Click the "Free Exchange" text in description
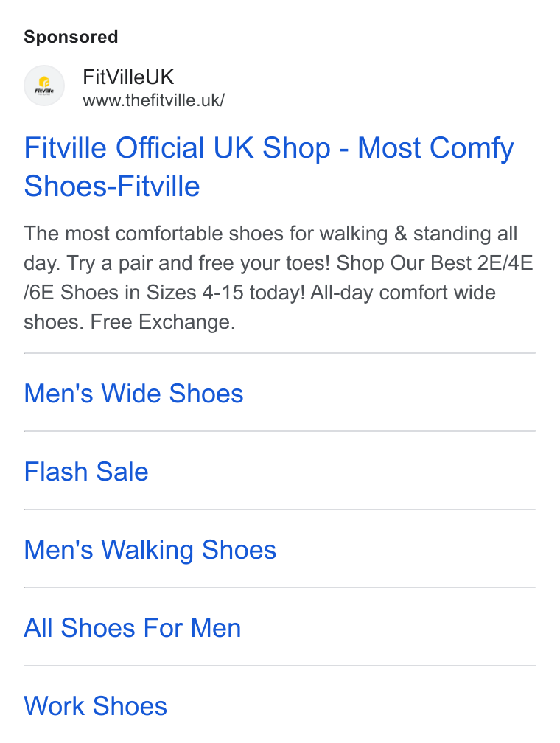 point(163,322)
